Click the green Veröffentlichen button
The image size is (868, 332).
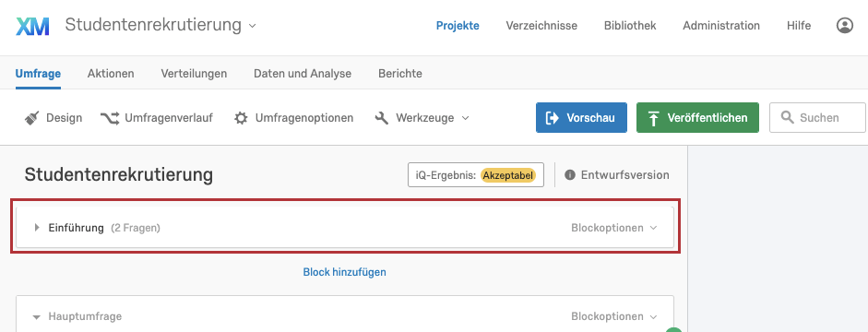coord(697,117)
